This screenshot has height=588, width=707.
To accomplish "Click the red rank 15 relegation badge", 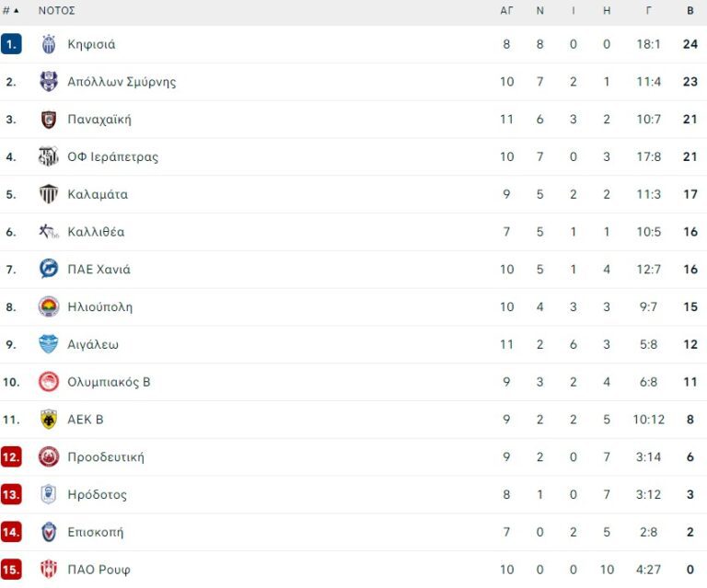I will [x=11, y=570].
